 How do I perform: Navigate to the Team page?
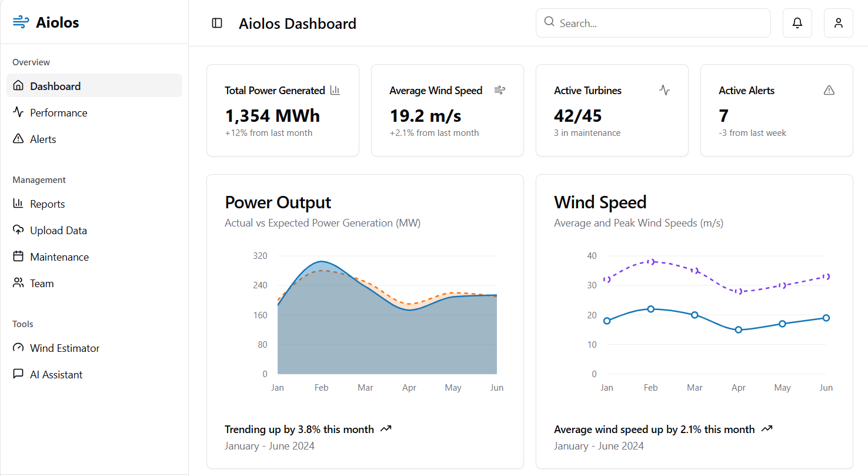(42, 283)
